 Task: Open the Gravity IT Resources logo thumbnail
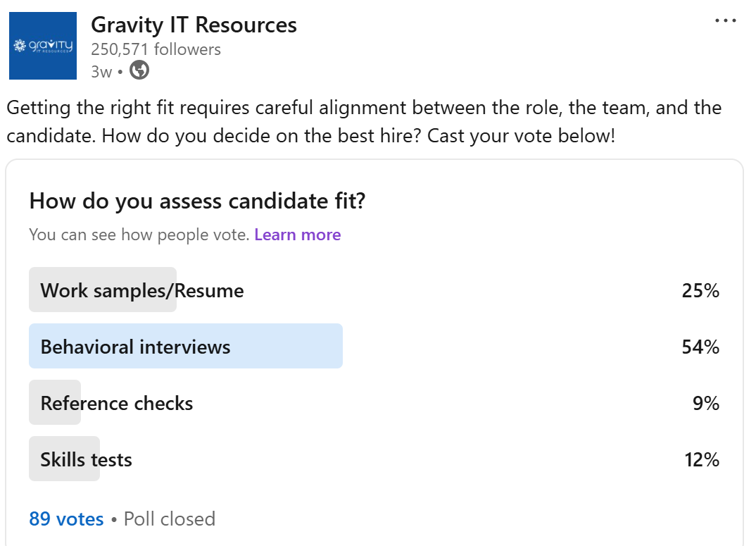(x=43, y=46)
